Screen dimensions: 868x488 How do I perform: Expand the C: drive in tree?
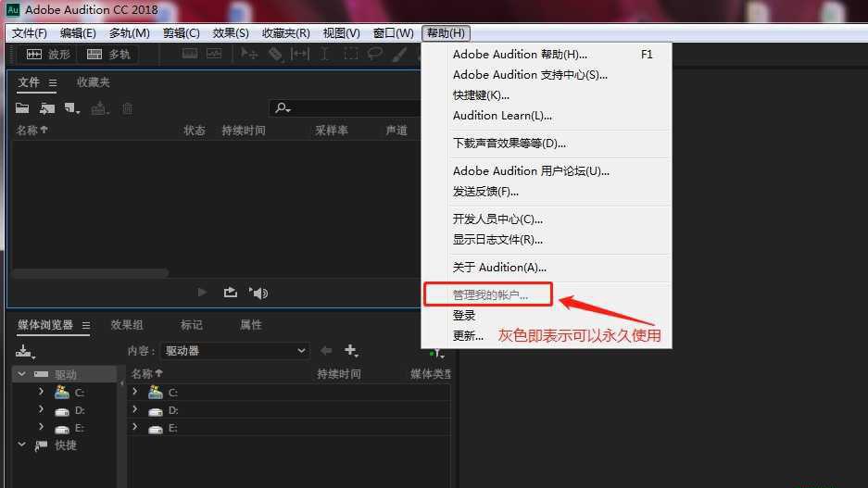[41, 391]
